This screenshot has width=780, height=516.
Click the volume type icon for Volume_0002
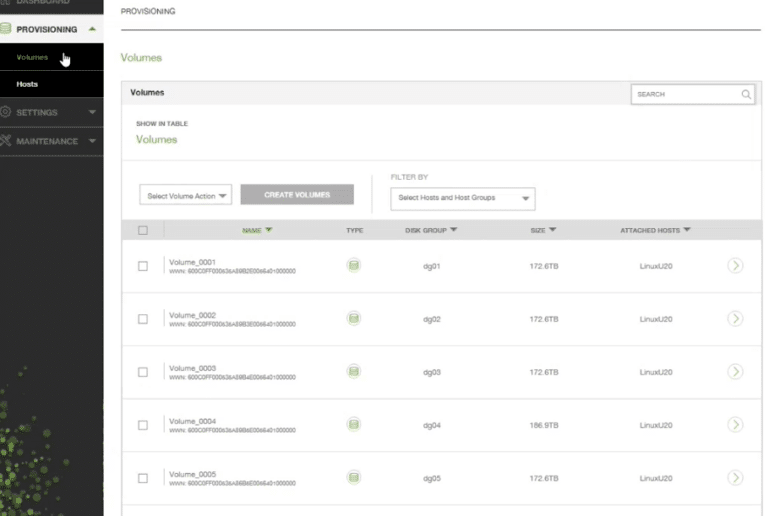[x=354, y=318]
